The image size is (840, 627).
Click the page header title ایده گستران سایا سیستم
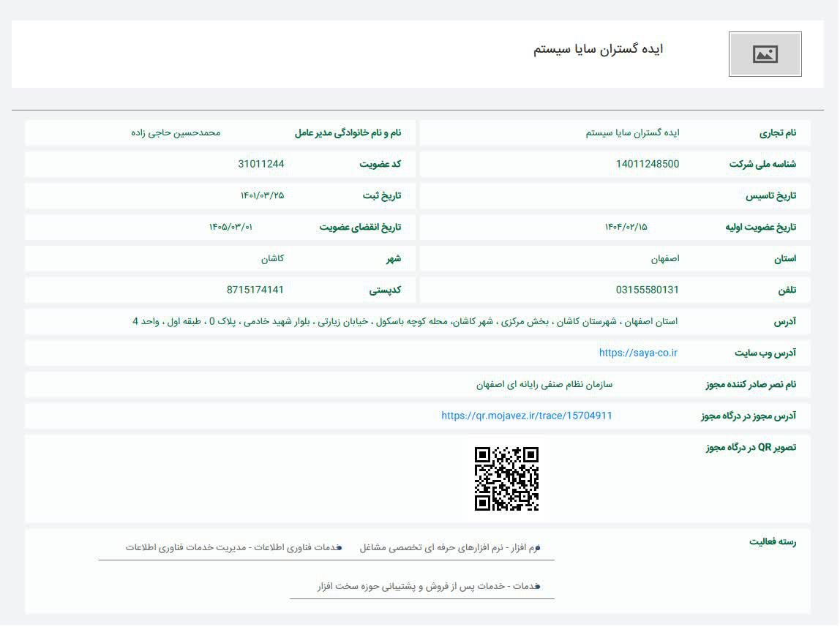598,50
